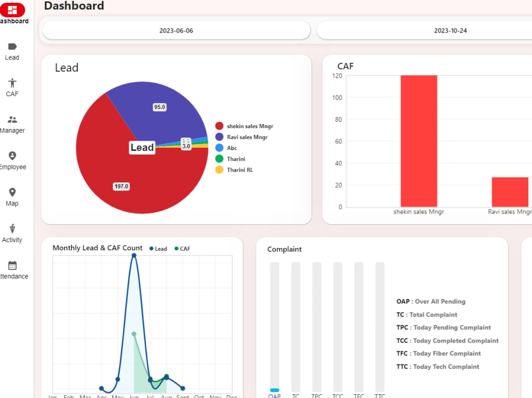Open the Activity page from the sidebar
The height and width of the screenshot is (398, 532).
12,233
